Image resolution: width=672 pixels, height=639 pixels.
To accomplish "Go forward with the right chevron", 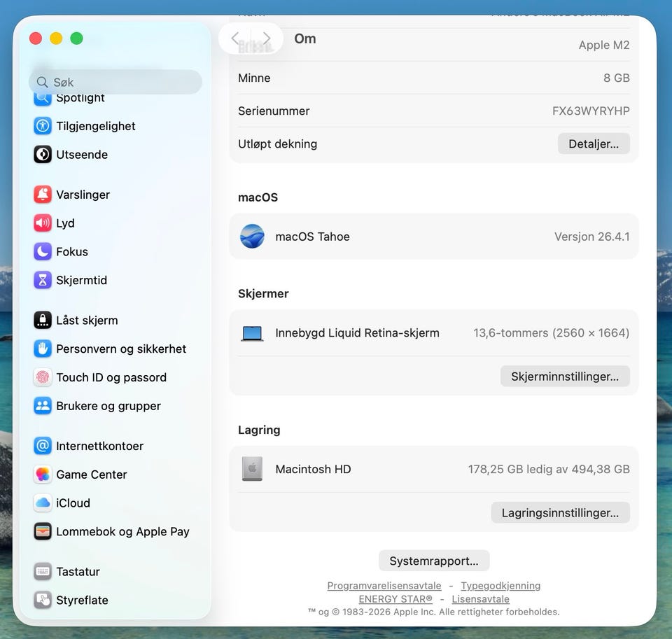I will [267, 38].
